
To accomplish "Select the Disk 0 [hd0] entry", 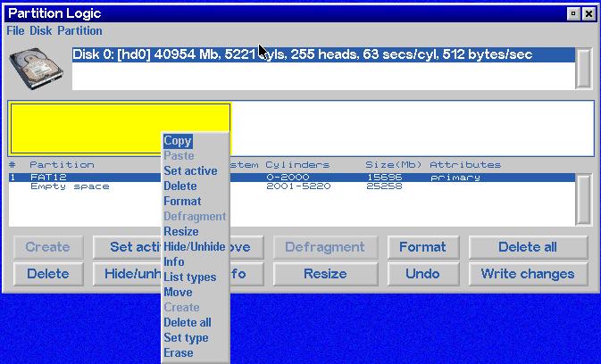I will 323,54.
